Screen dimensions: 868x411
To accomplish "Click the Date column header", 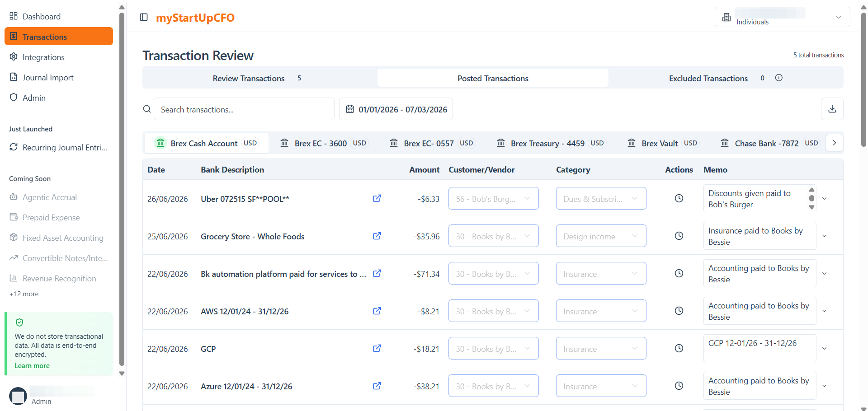I will (156, 169).
